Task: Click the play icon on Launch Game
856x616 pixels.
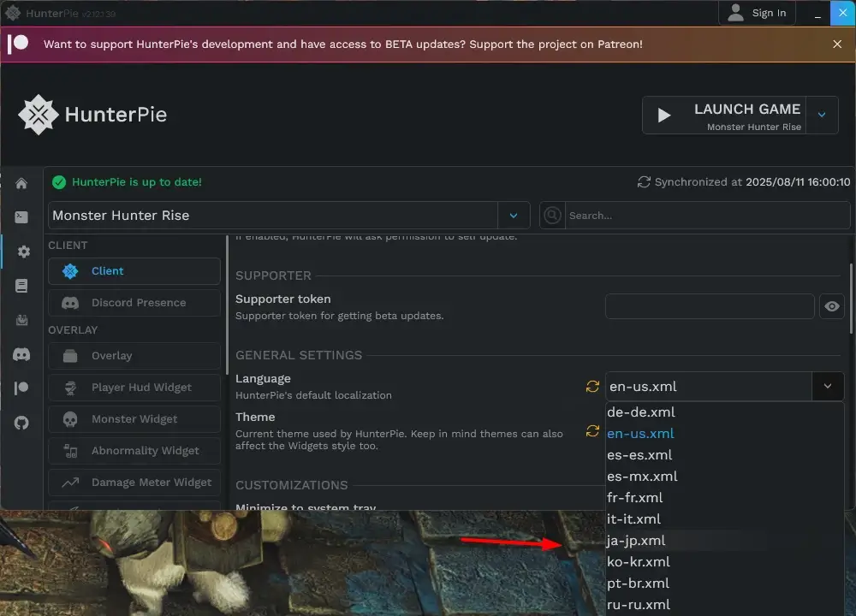Action: (x=664, y=115)
